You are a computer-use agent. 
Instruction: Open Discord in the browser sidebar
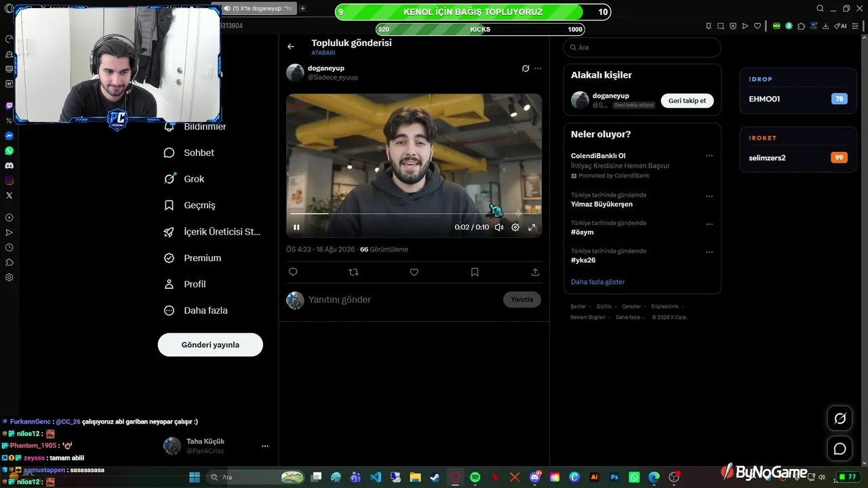[9, 165]
